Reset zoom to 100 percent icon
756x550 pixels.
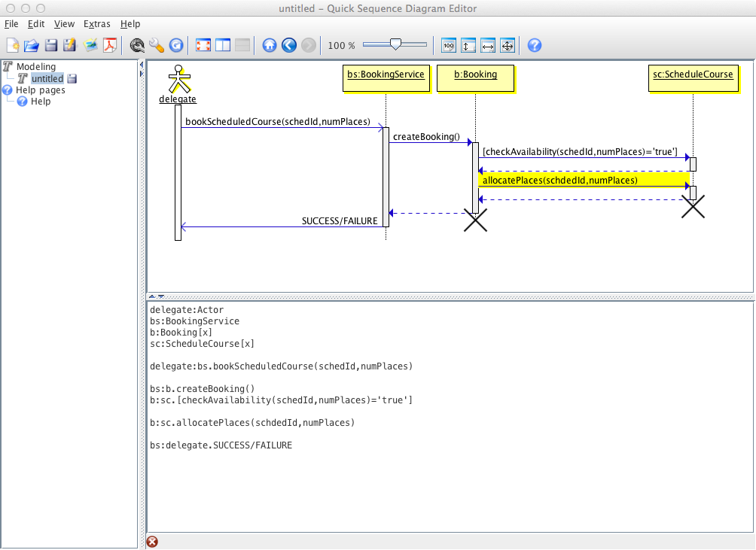coord(449,46)
